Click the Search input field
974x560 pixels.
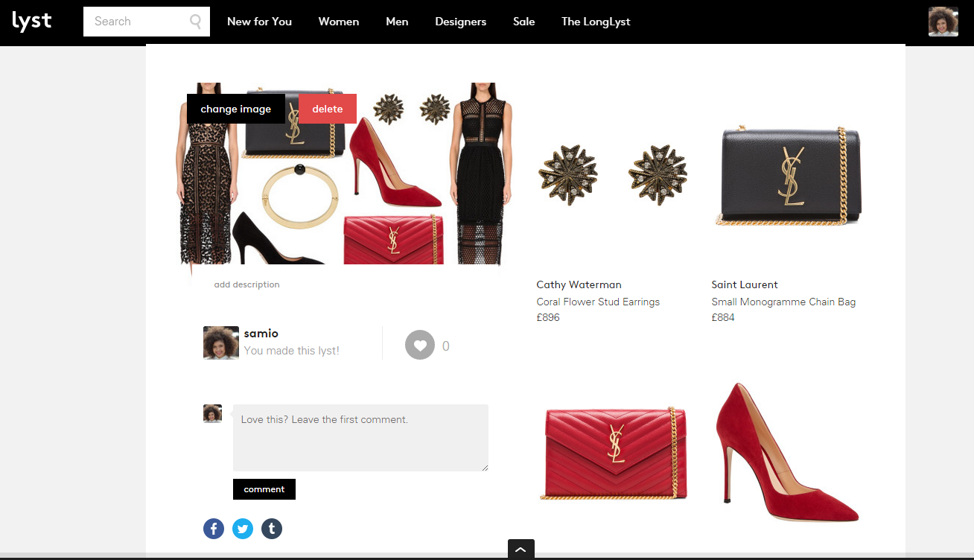click(147, 22)
